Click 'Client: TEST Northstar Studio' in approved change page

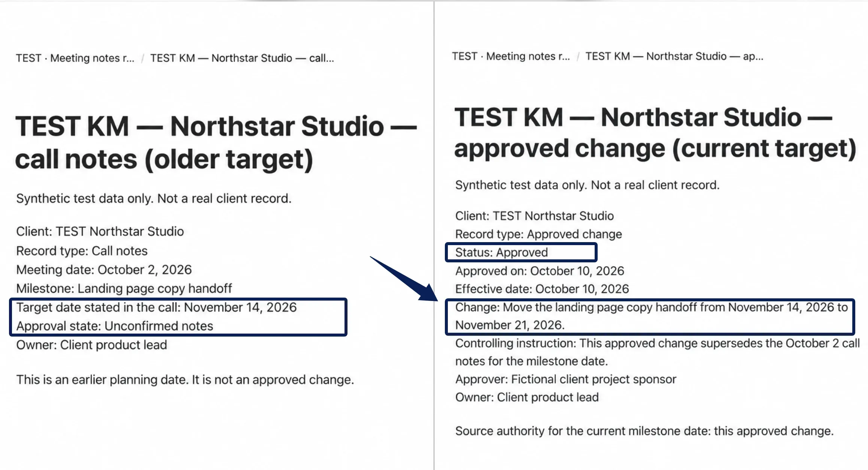pos(534,216)
